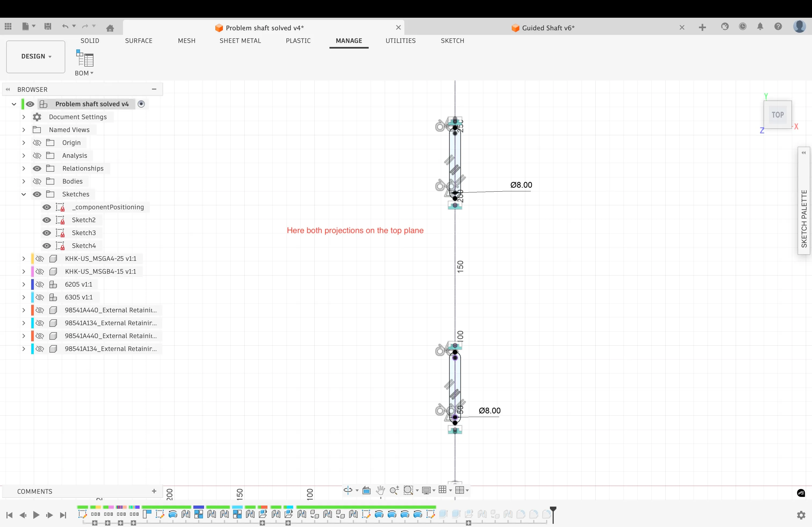812x527 pixels.
Task: Jump to timeline beginning
Action: [9, 515]
